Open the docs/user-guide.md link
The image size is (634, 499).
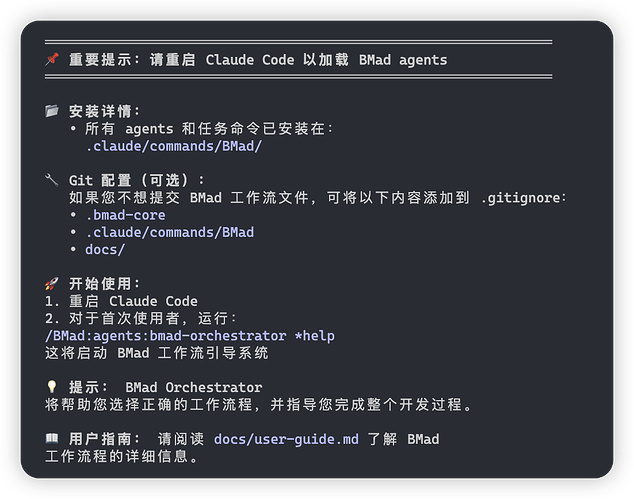click(x=286, y=439)
